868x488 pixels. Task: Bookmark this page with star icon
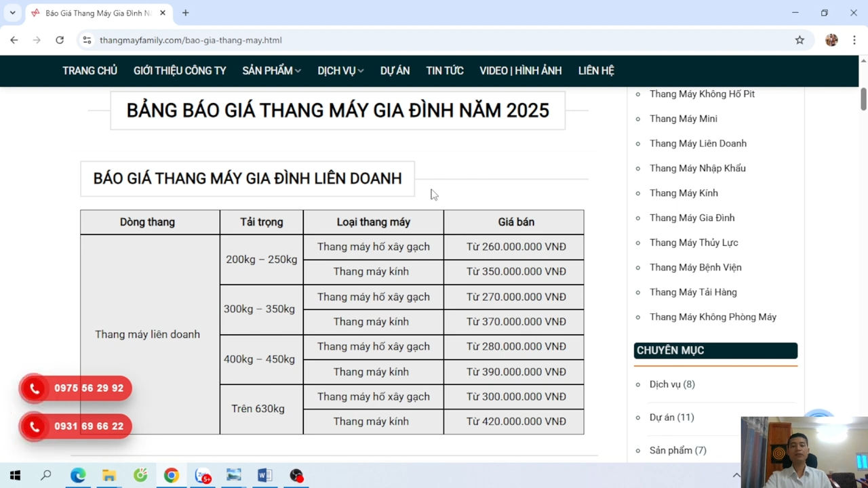[800, 40]
